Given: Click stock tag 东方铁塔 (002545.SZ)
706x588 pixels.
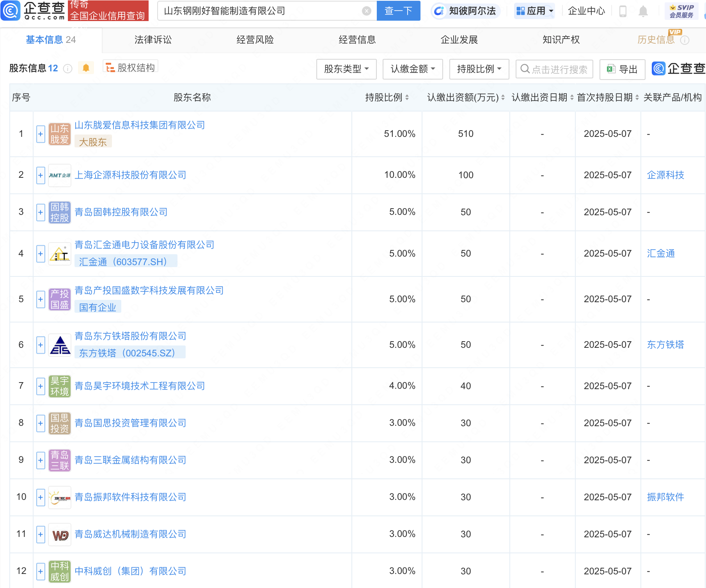Looking at the screenshot, I should coord(130,353).
